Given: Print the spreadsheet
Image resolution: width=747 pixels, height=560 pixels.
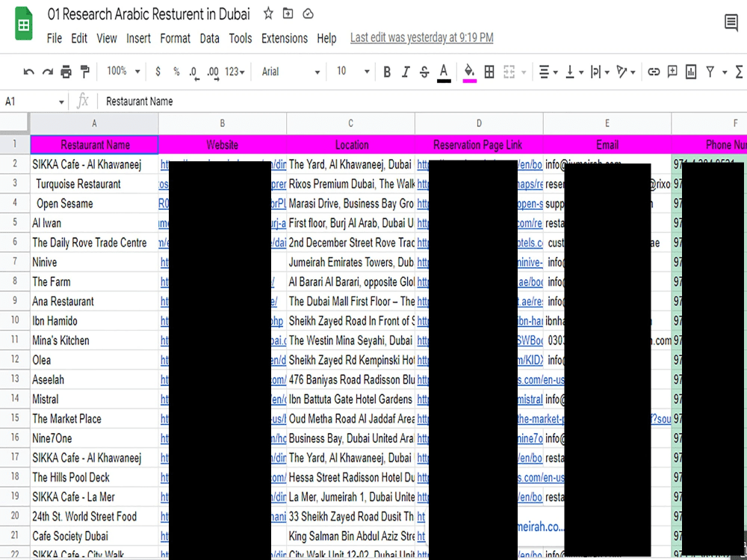Looking at the screenshot, I should coord(66,72).
